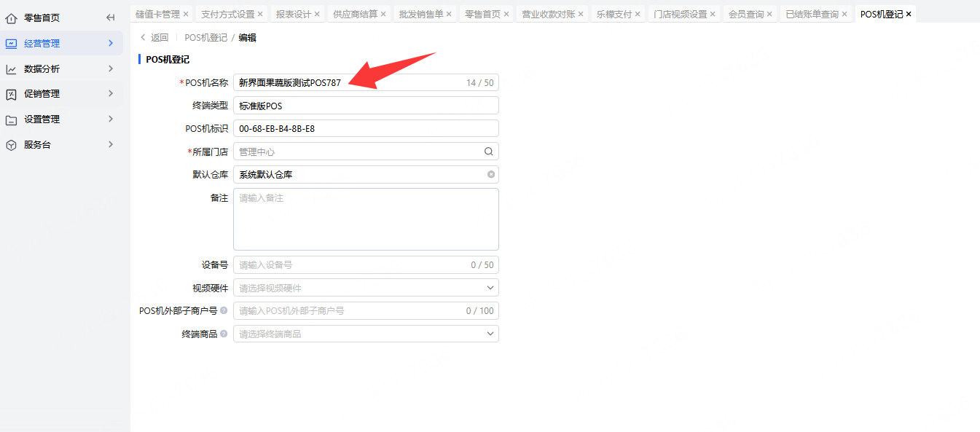
Task: Click the 经营管理 monitor icon
Action: pos(11,43)
